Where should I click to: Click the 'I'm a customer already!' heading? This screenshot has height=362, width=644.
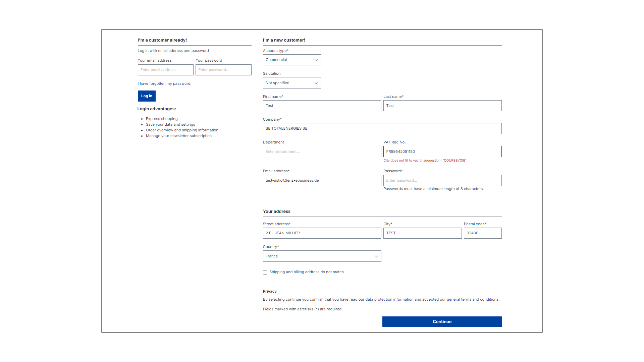[x=162, y=40]
